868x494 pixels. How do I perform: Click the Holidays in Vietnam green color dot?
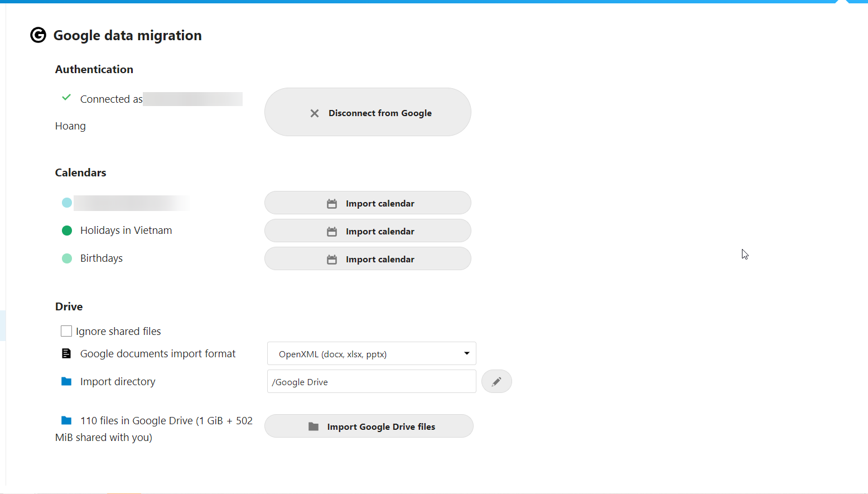67,231
